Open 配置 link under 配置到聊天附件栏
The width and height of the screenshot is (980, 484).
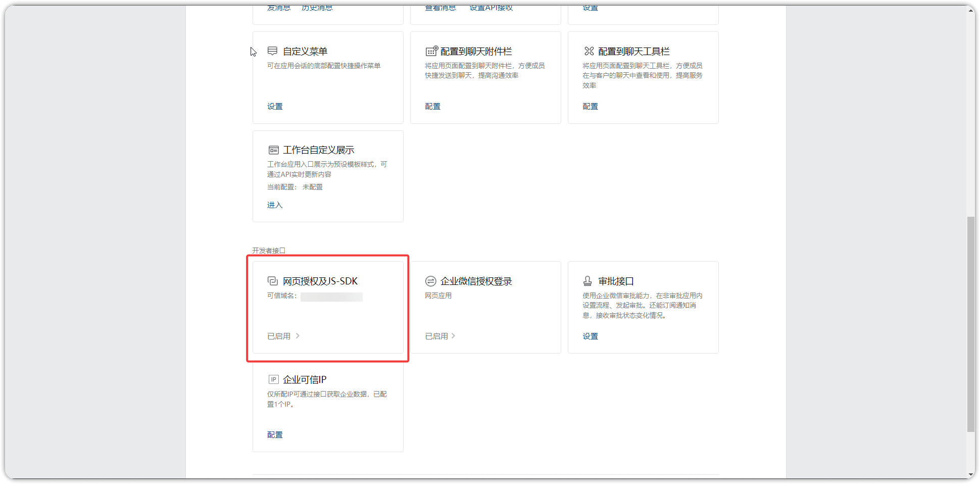pos(432,106)
